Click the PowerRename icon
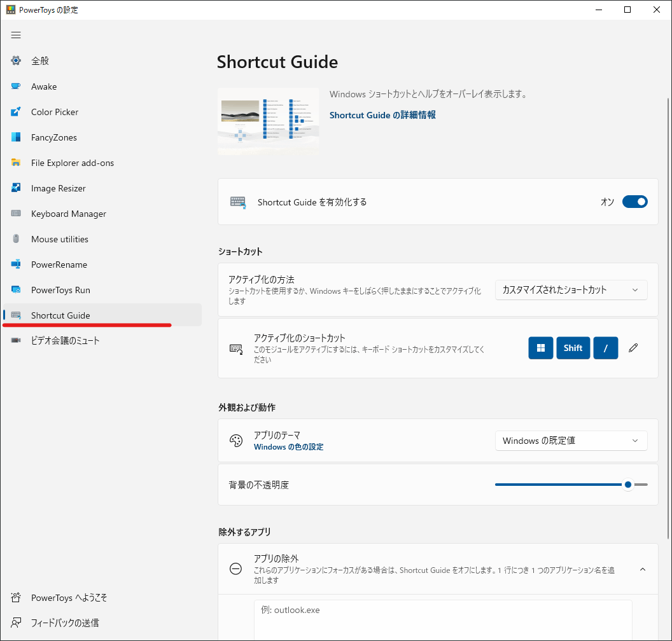The image size is (672, 641). pos(16,264)
